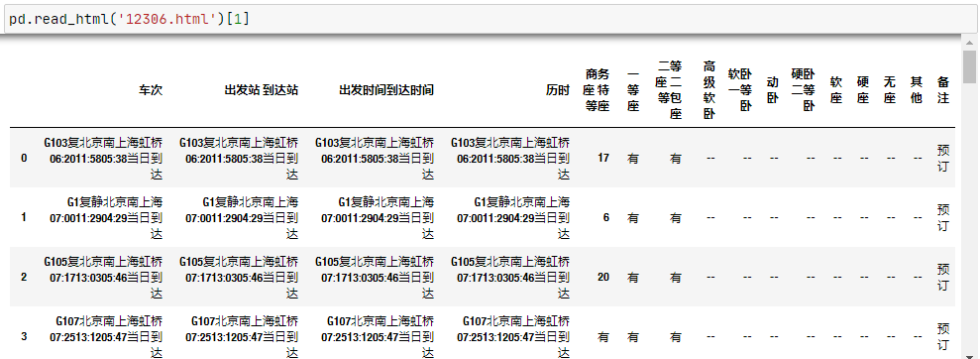Select the 硬卧二等卧 column header
Screen dimensions: 980x359
[x=804, y=90]
